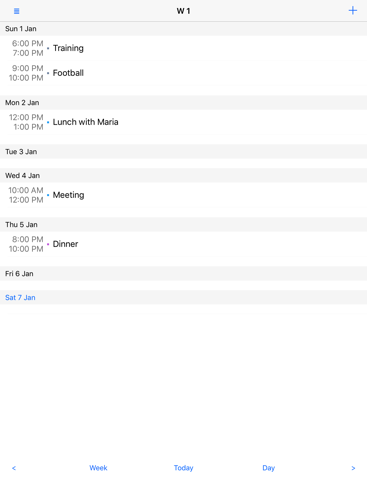Click the purple dot beside Dinner
367x480 pixels.
click(x=48, y=244)
